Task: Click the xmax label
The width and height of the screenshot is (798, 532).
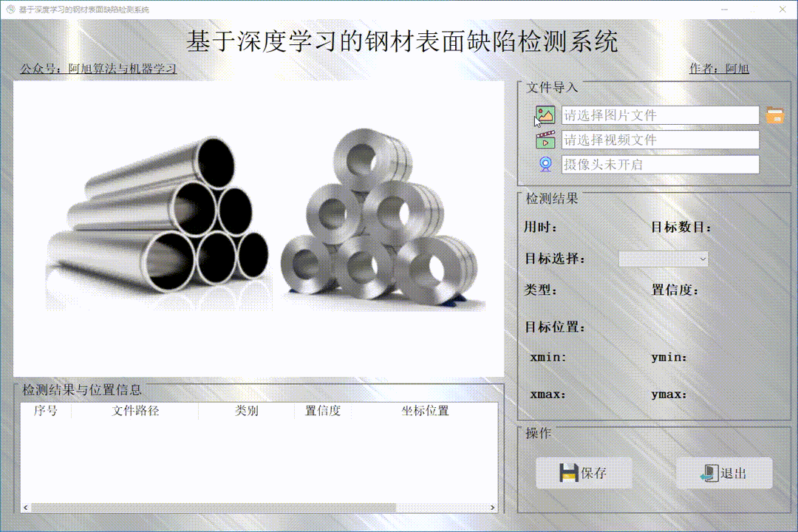Action: pos(548,395)
